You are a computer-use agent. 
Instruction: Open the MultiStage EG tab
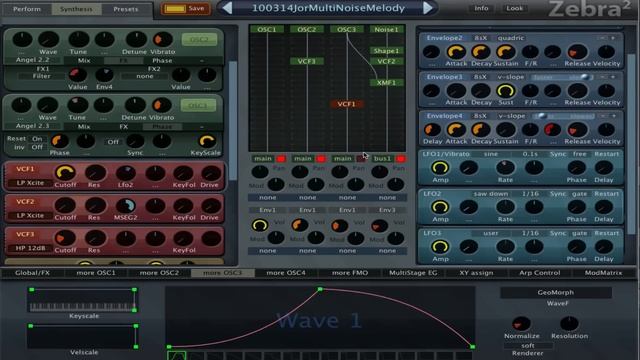pyautogui.click(x=413, y=273)
